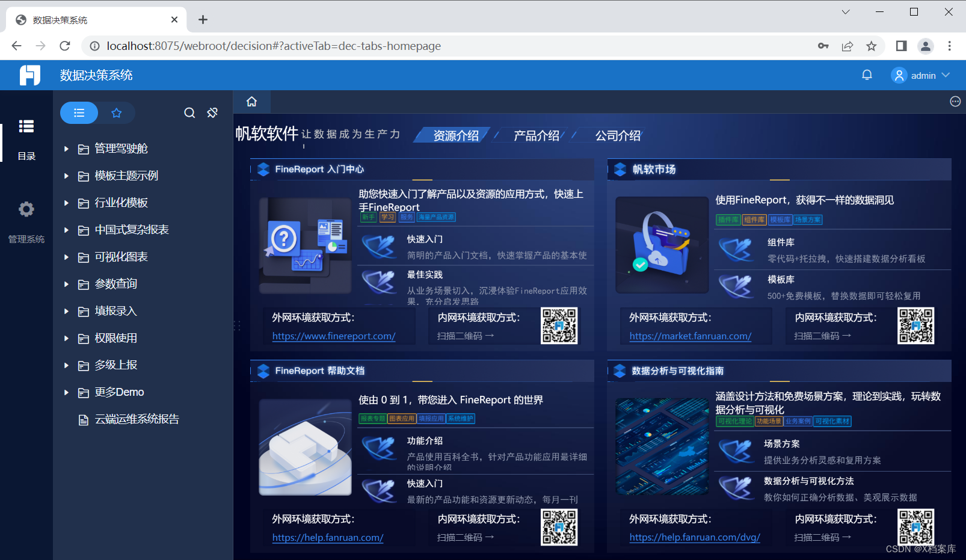Open the Chrome profile icon

point(926,46)
